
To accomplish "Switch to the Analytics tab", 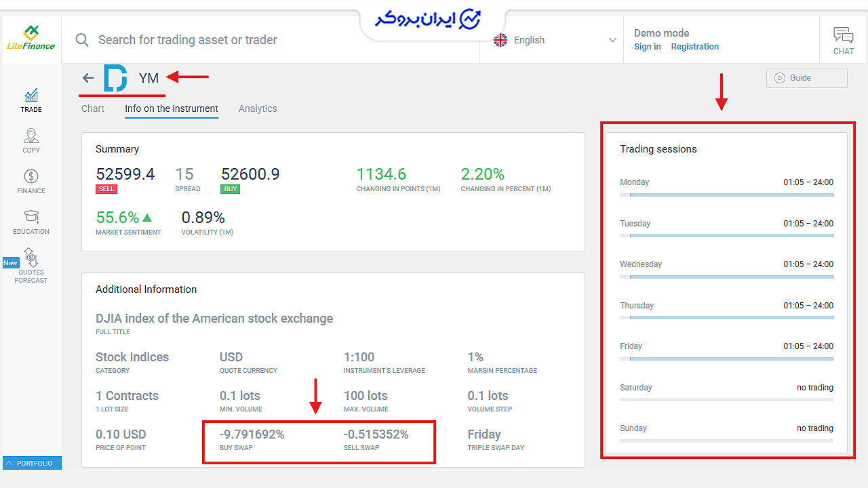I will pyautogui.click(x=258, y=108).
